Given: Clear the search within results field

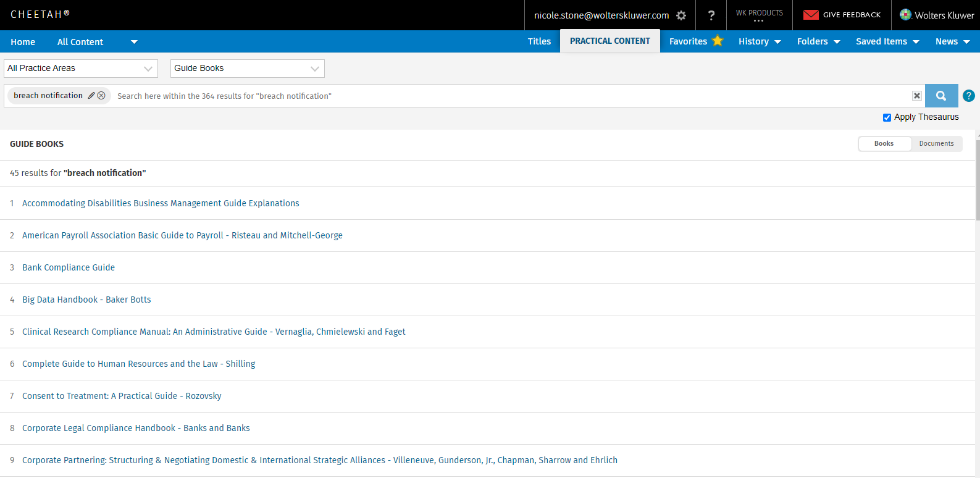Looking at the screenshot, I should click(917, 96).
